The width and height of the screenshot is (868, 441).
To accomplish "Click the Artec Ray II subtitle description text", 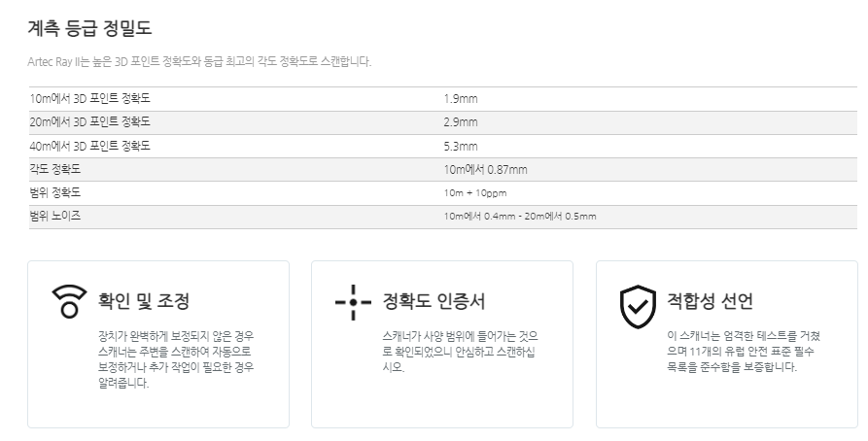I will click(x=199, y=61).
